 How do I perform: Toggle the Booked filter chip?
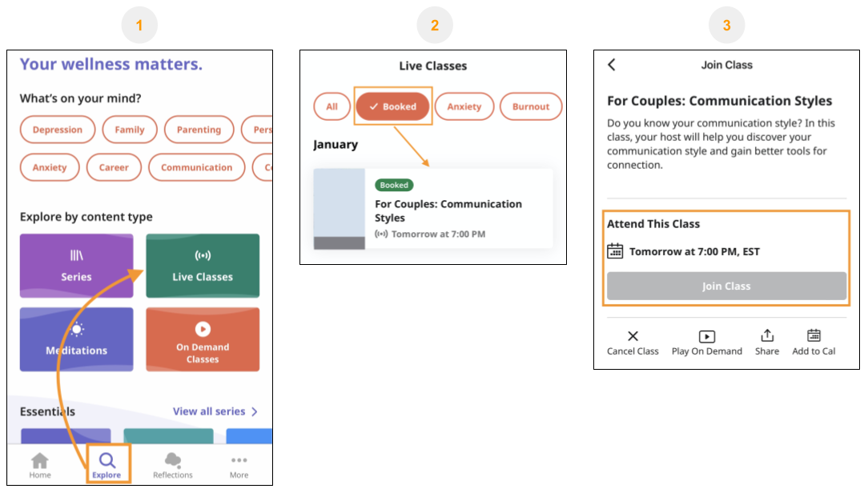(x=392, y=106)
